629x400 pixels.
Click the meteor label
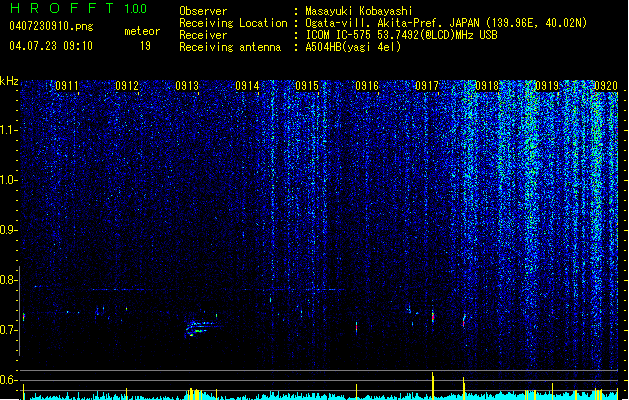point(142,31)
